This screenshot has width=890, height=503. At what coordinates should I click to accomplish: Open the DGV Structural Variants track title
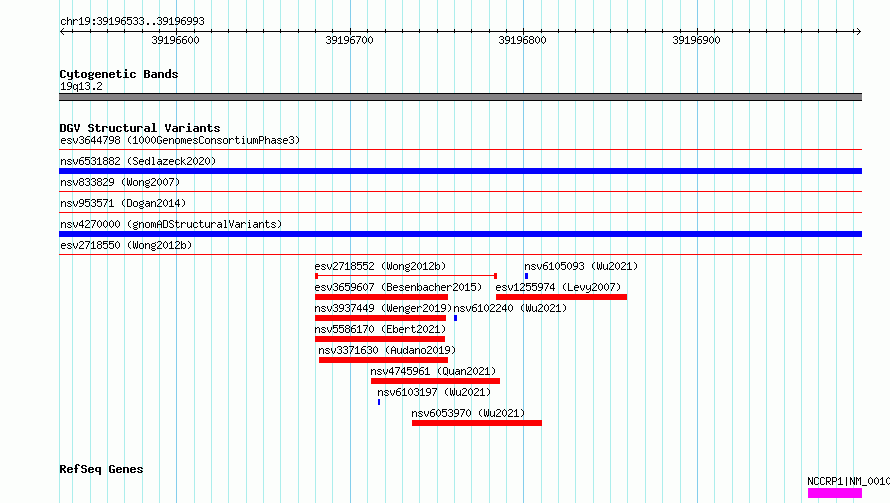[140, 128]
